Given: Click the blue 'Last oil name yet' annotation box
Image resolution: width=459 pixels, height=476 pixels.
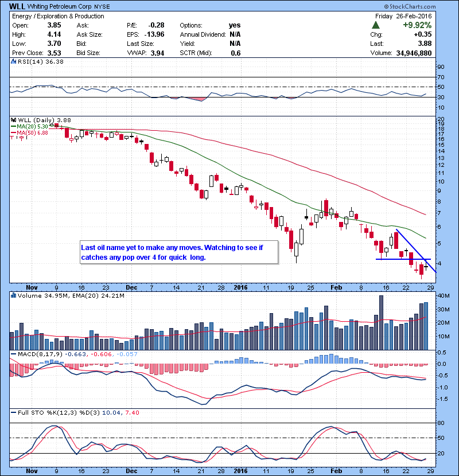Looking at the screenshot, I should click(x=179, y=252).
